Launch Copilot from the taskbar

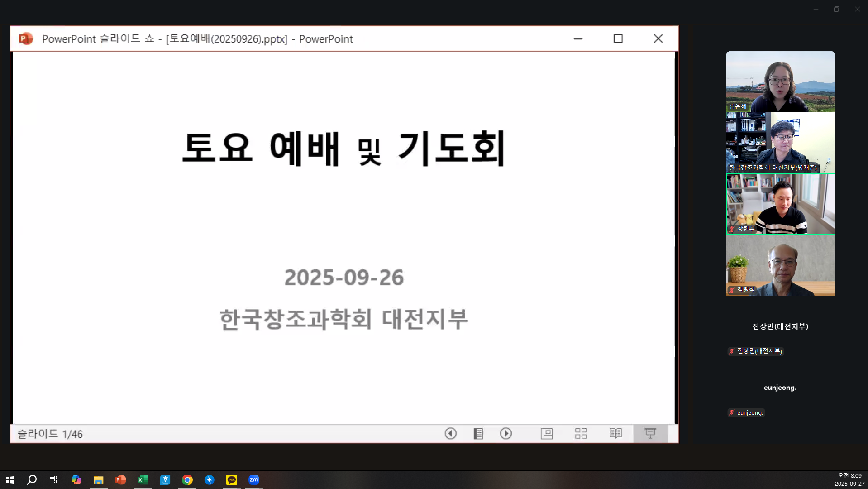[76, 480]
